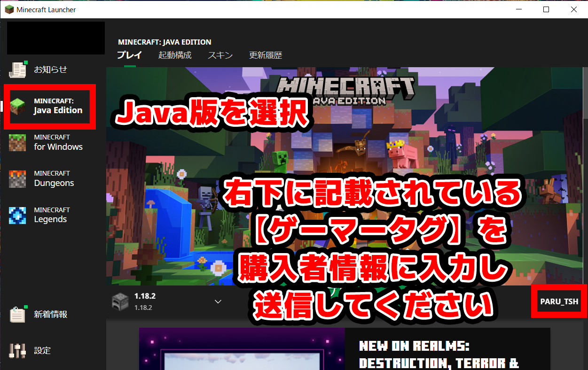Click the MINECRAFT: JAVA EDITION header title

165,42
